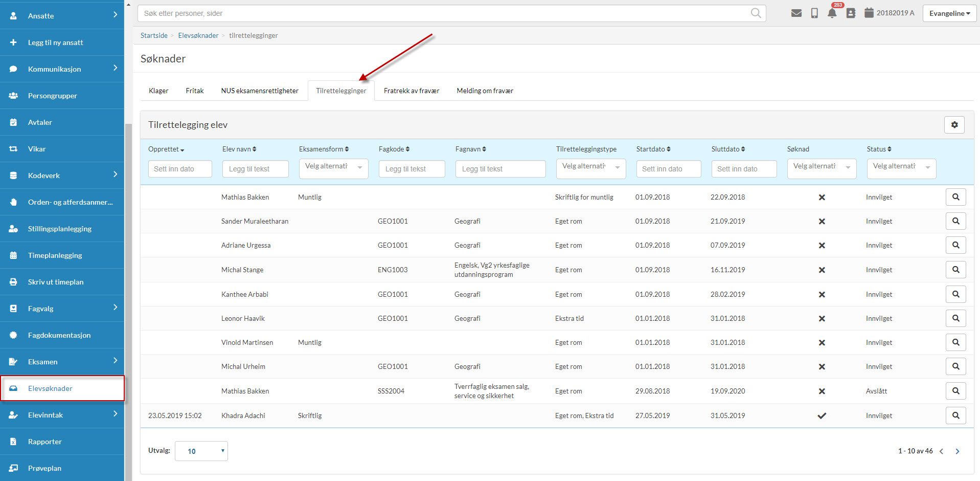Click the Sluttdato date filter field

(744, 169)
